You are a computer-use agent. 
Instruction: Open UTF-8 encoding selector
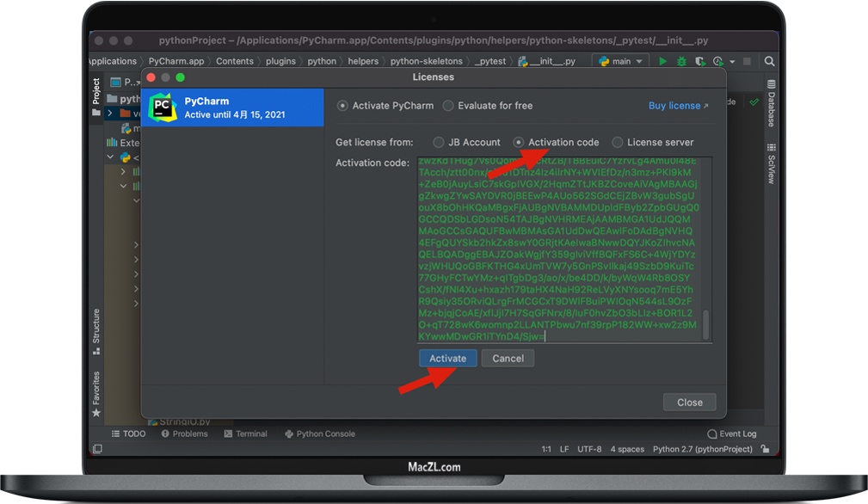click(589, 449)
